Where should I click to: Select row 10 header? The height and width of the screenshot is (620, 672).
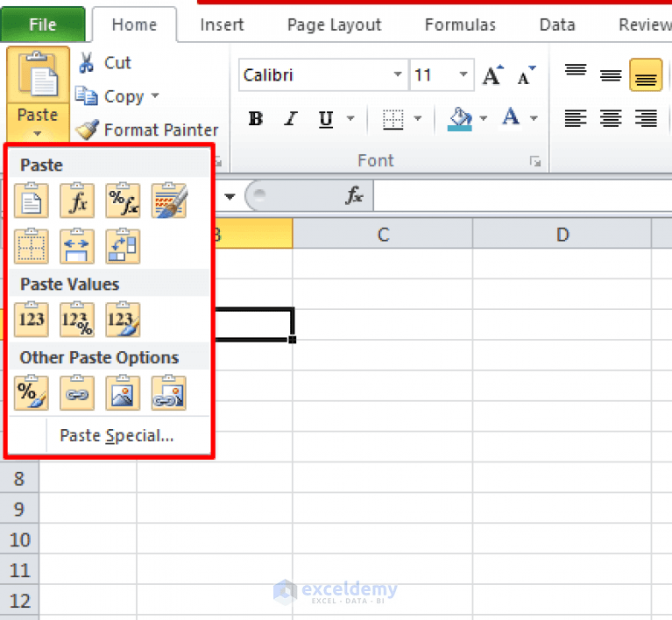click(x=19, y=539)
